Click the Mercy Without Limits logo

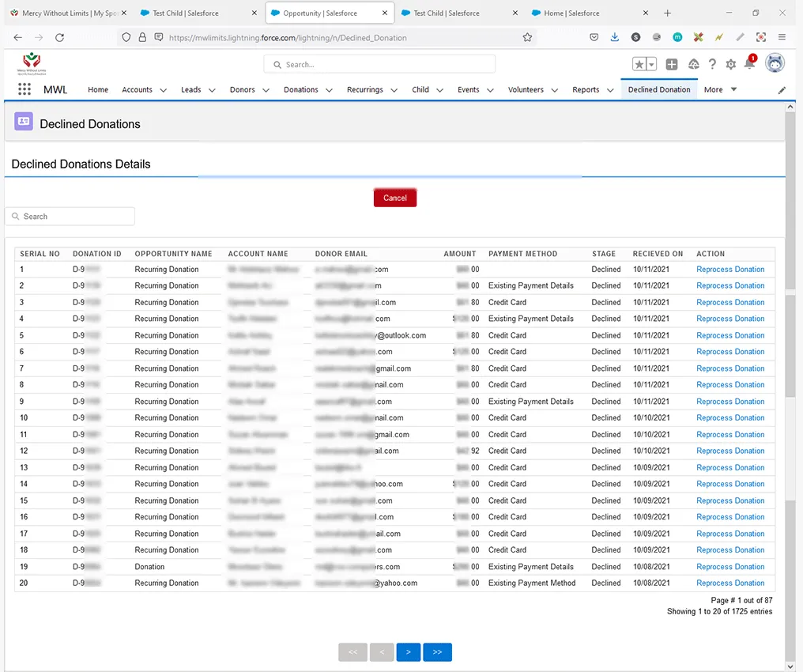[32, 63]
